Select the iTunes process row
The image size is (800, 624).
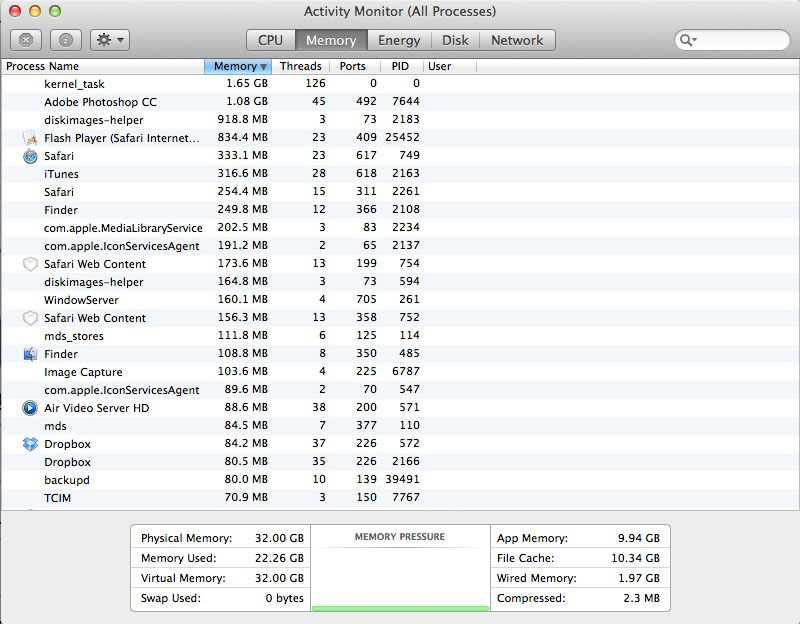pyautogui.click(x=400, y=174)
